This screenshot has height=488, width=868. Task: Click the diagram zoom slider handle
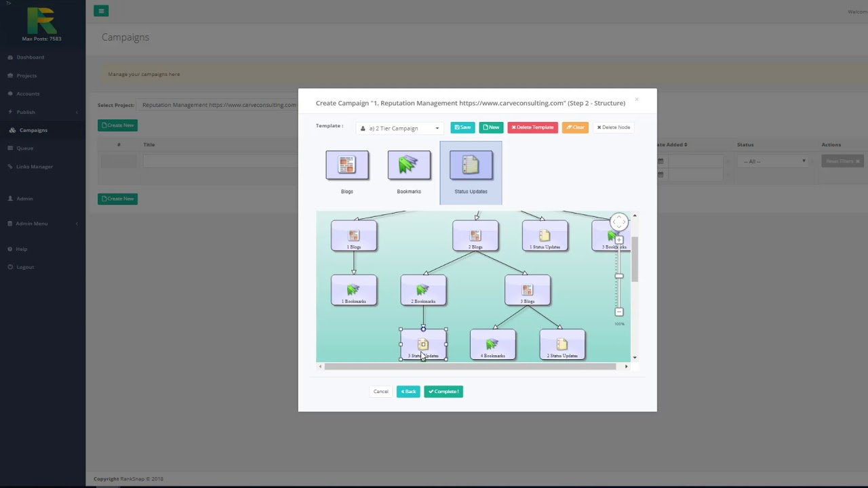(619, 276)
